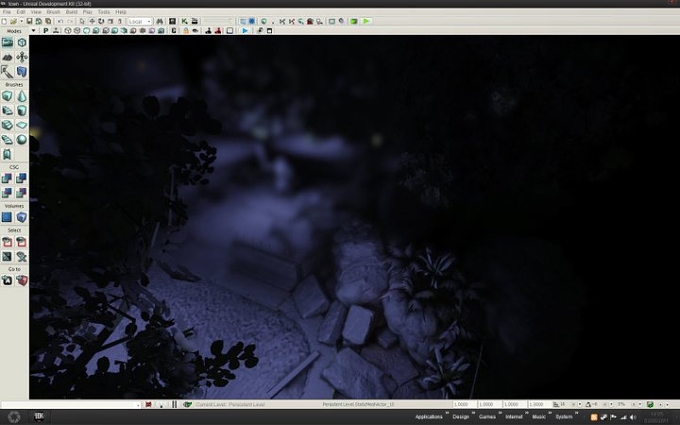
Task: Open the File menu
Action: pos(7,12)
